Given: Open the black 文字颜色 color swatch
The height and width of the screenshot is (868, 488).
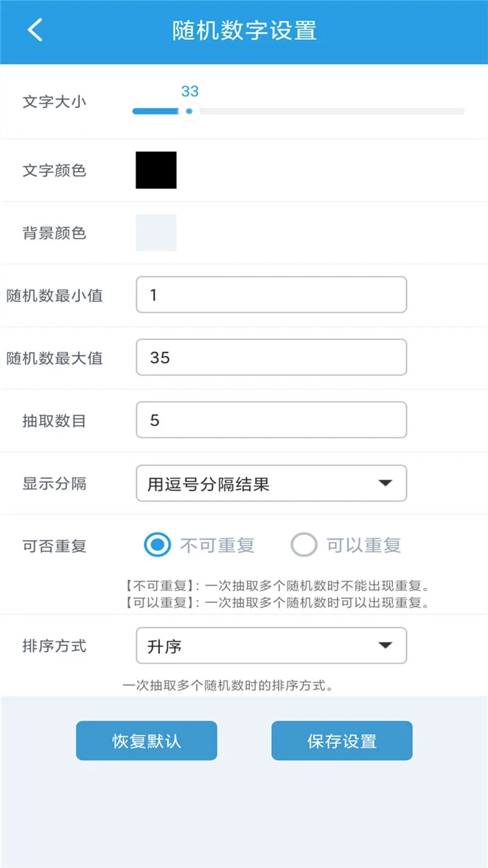Looking at the screenshot, I should 156,170.
